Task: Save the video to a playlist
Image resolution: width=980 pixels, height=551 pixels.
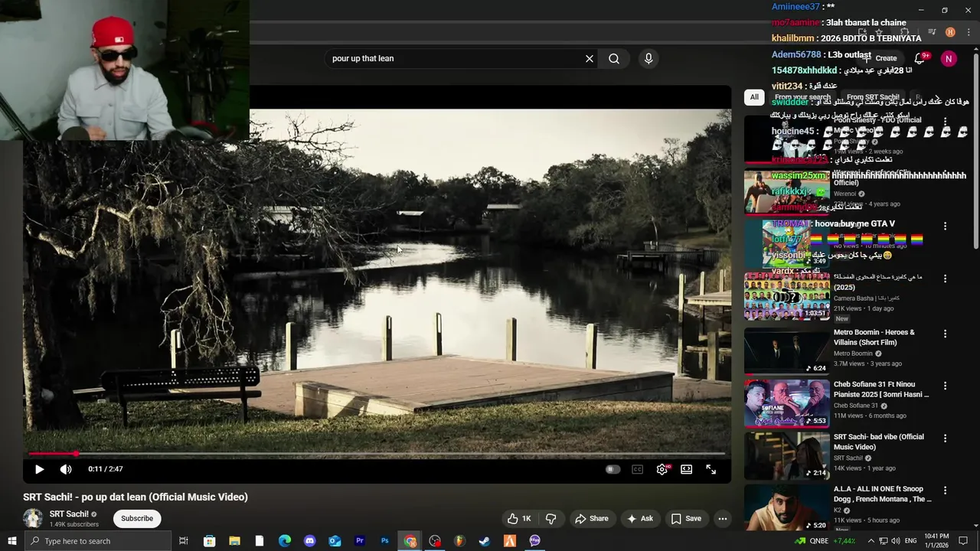Action: (686, 518)
